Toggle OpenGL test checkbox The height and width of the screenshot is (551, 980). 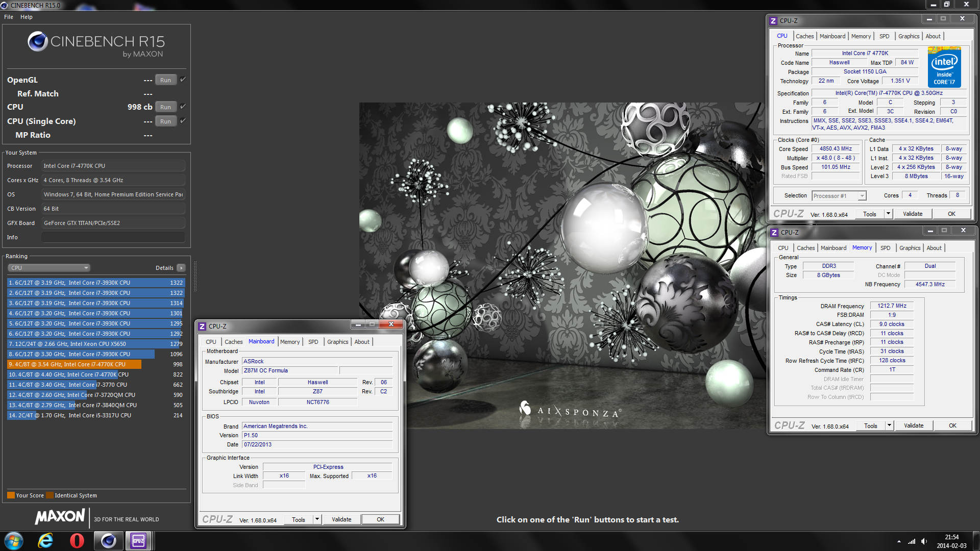183,80
